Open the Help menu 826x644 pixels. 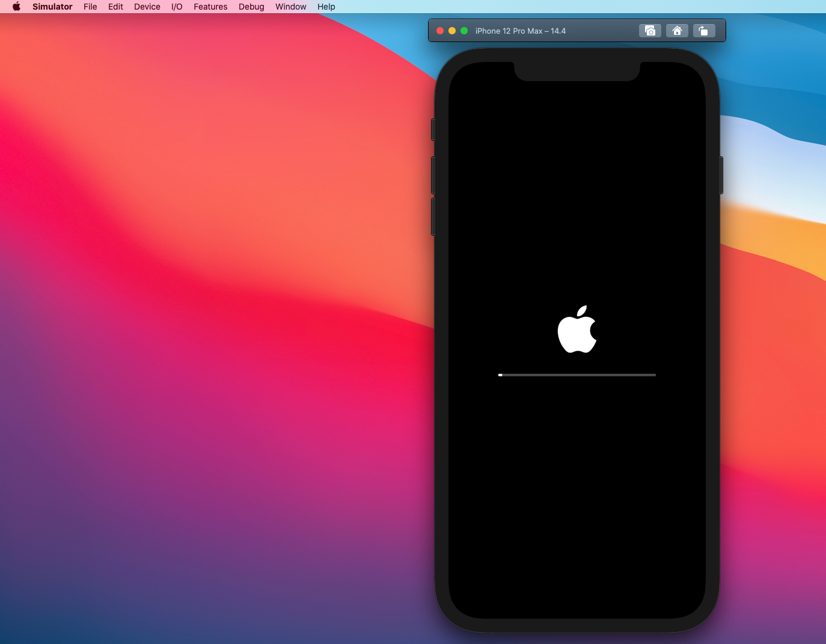tap(326, 7)
